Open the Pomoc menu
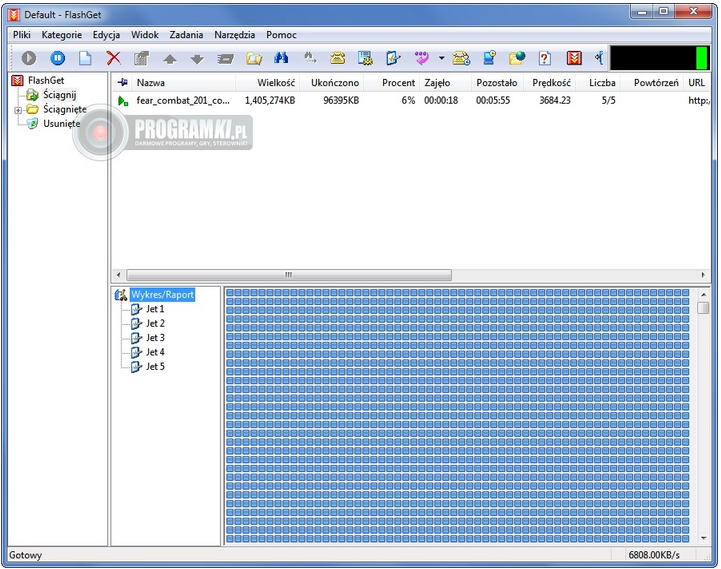The image size is (721, 569). click(x=281, y=35)
